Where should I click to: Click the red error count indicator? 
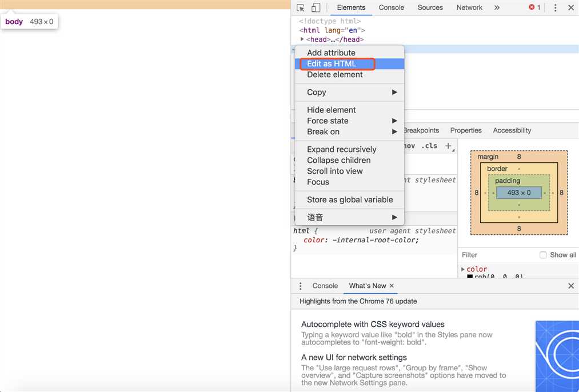click(x=534, y=7)
